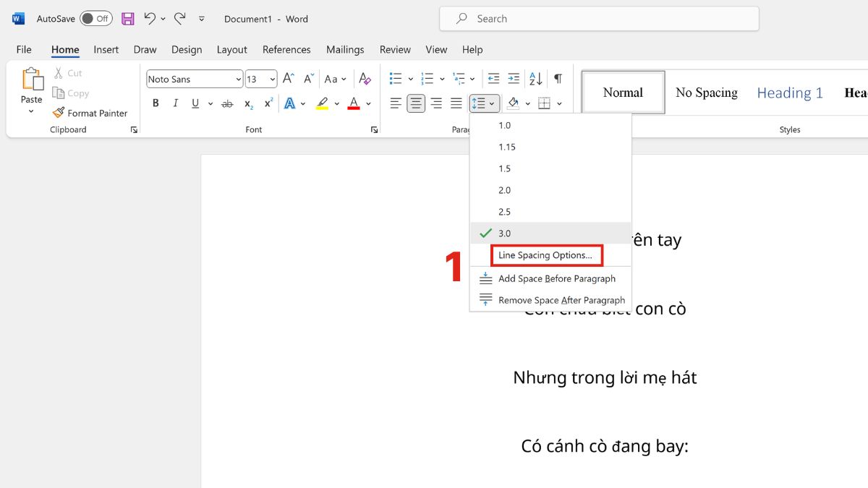Viewport: 868px width, 488px height.
Task: Apply the No Spacing style
Action: (707, 93)
